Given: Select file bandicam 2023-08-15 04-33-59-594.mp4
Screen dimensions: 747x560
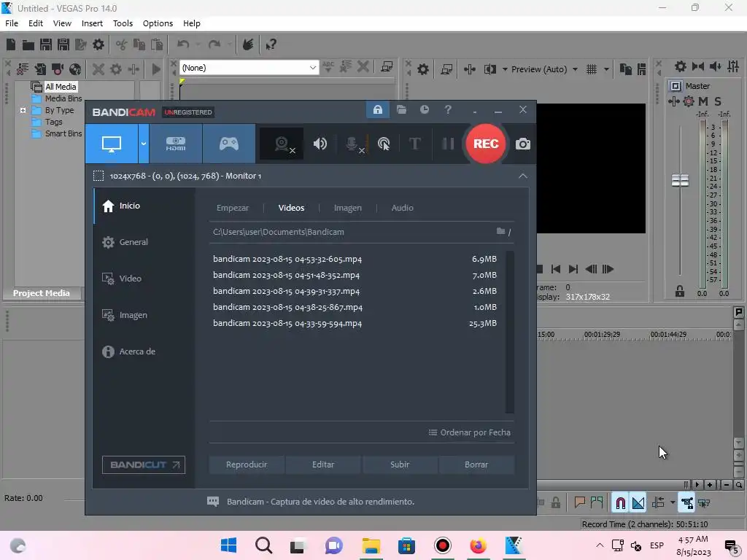Looking at the screenshot, I should [355, 323].
